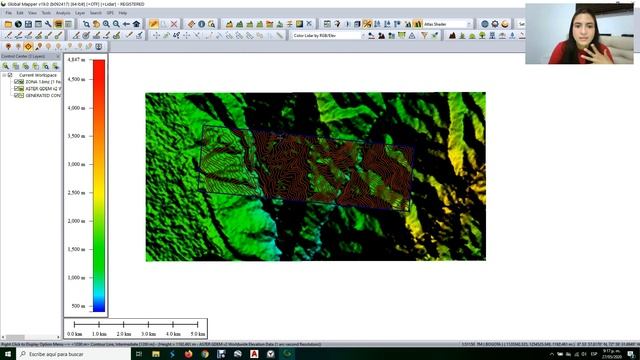Click the Lidar filter funnel icon
640x360 pixels.
[x=424, y=36]
